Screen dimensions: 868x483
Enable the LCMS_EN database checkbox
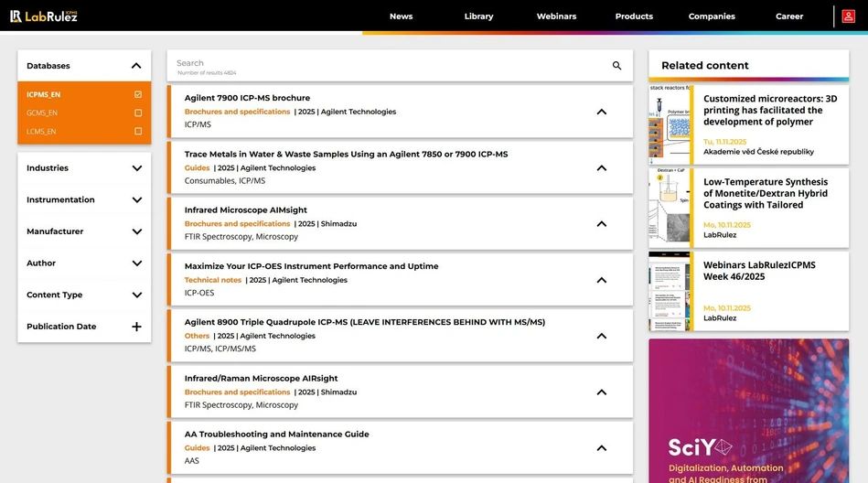138,132
